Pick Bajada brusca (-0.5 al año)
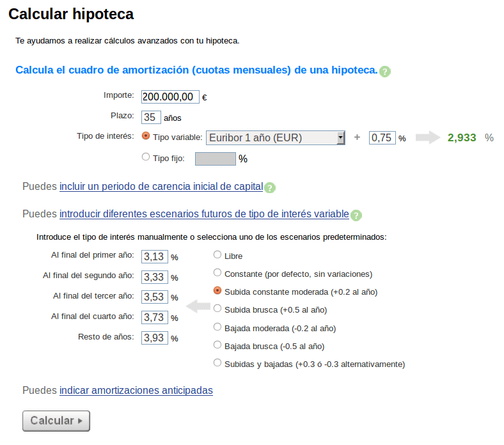Viewport: 504px width, 445px height. pos(217,346)
